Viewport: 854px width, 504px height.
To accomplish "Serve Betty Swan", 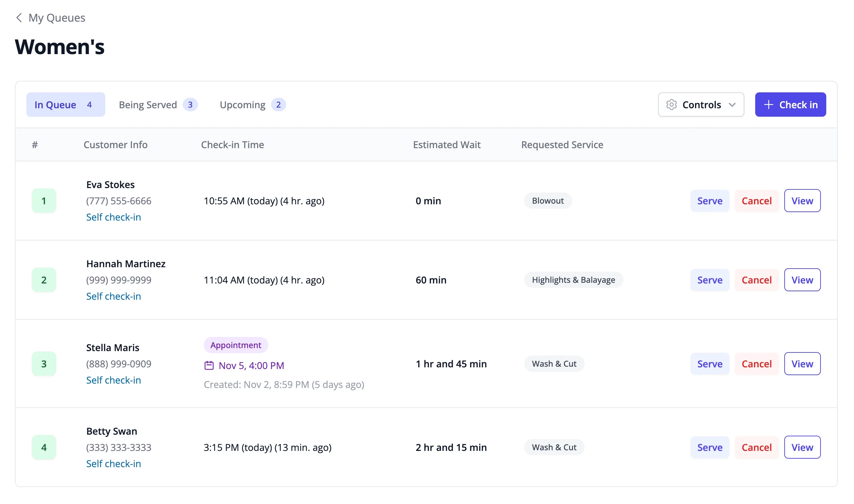I will click(710, 447).
